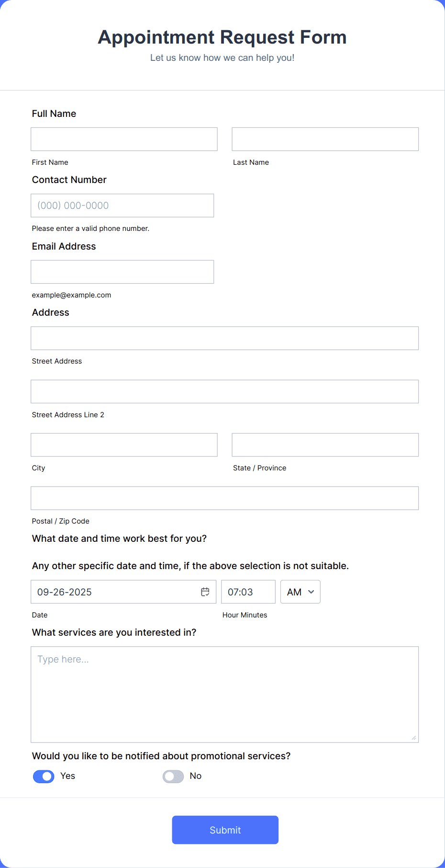Disable the "Yes" promotional notification switch
The height and width of the screenshot is (868, 445).
[43, 776]
